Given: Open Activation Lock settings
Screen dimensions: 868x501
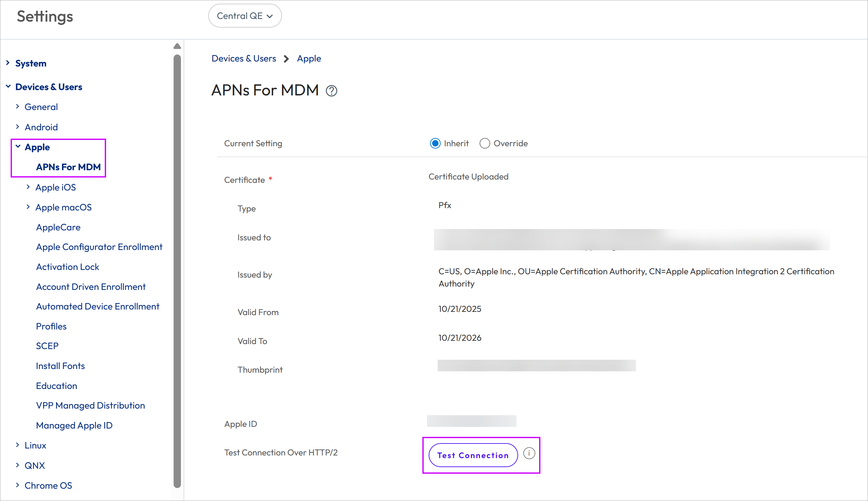Looking at the screenshot, I should (x=68, y=267).
